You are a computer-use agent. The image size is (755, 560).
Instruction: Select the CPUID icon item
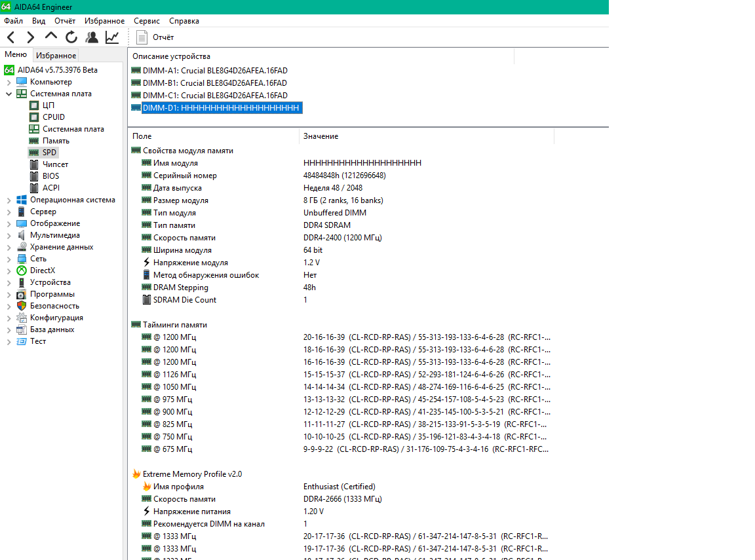(x=33, y=117)
